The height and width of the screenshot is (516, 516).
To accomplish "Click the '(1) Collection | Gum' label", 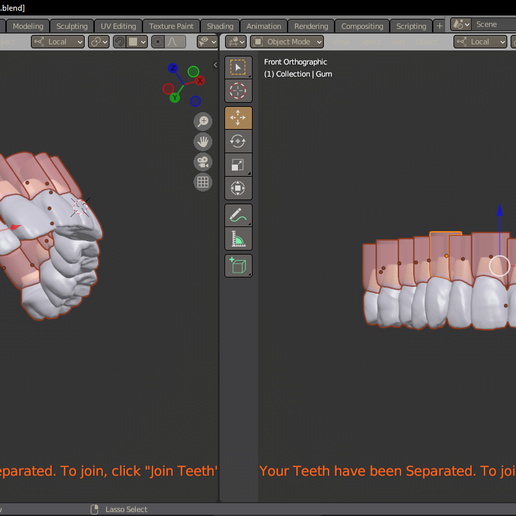I will coord(298,74).
